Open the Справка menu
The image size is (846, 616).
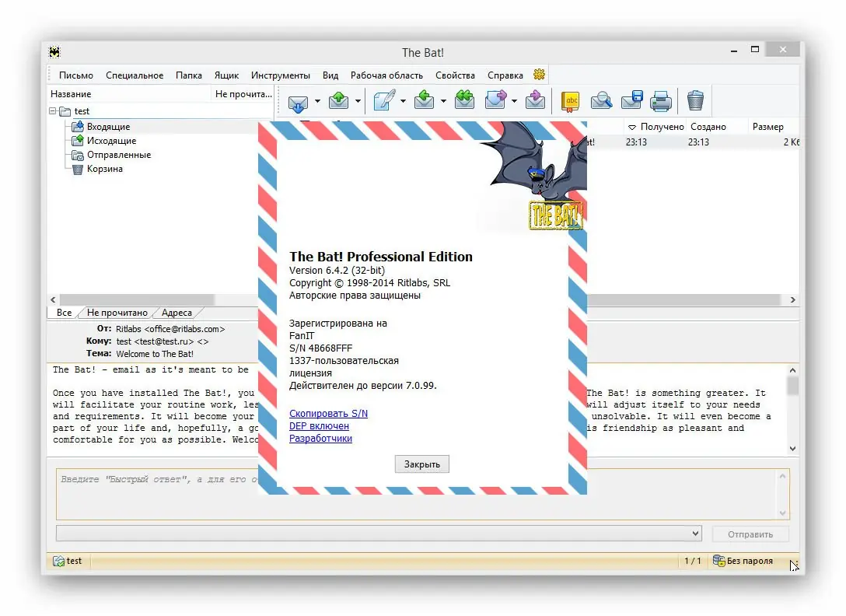[x=505, y=75]
